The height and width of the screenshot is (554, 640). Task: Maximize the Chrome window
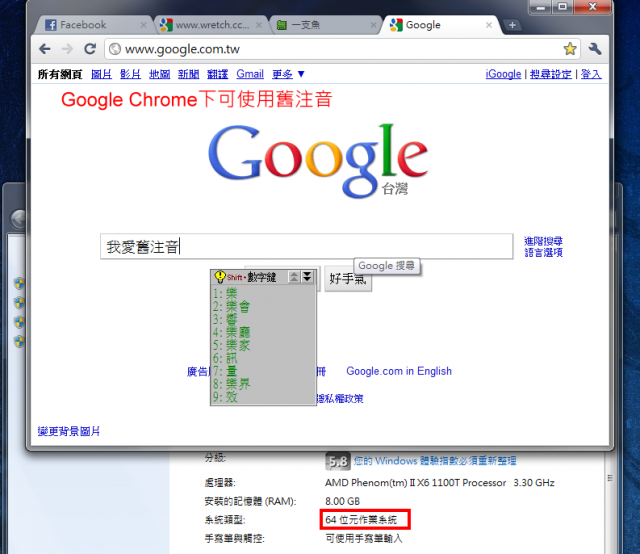coord(562,7)
